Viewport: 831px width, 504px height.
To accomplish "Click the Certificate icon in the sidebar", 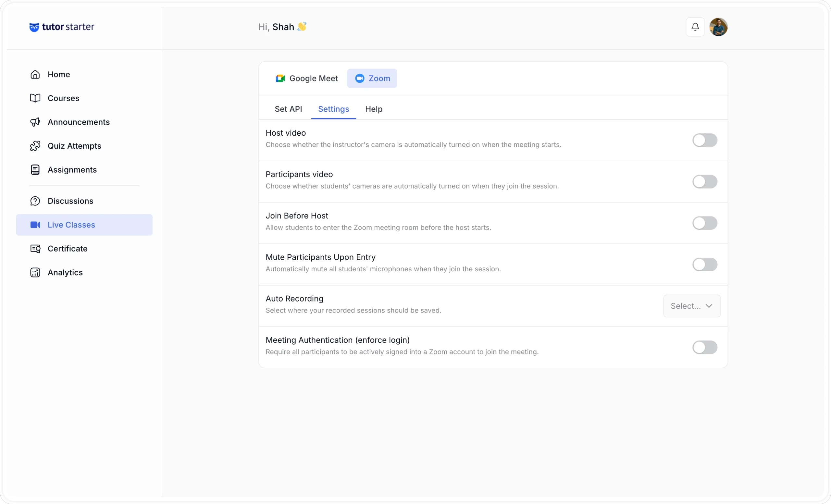I will click(x=35, y=249).
